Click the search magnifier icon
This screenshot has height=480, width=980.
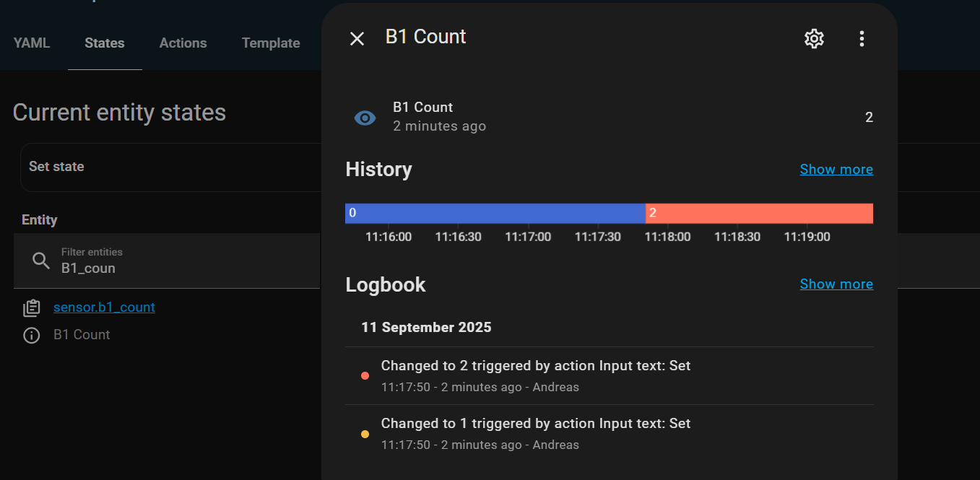(x=41, y=261)
